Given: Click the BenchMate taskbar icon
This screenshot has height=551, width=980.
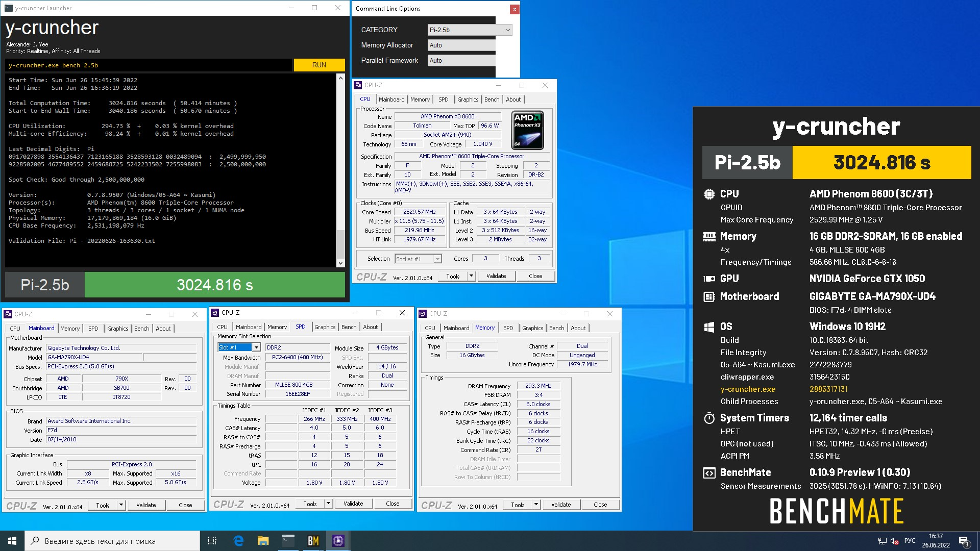Looking at the screenshot, I should pos(313,541).
